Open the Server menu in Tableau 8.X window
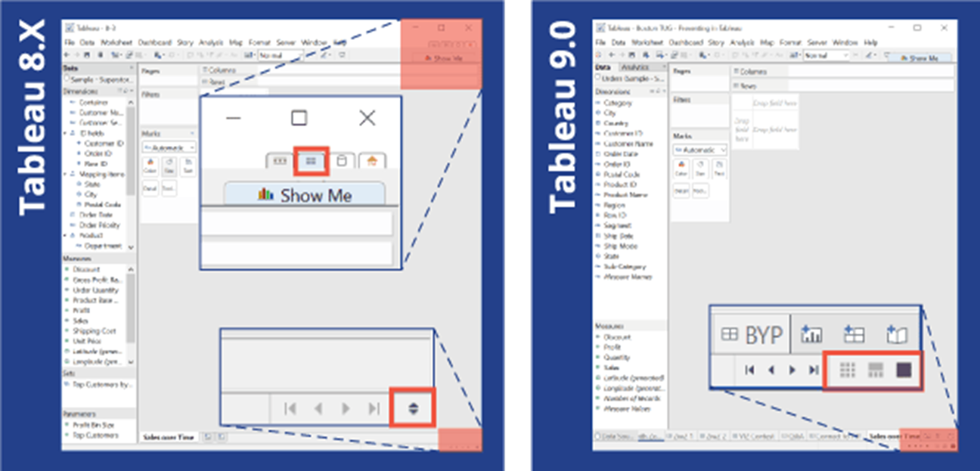Screen dimensions: 980x471 point(287,43)
